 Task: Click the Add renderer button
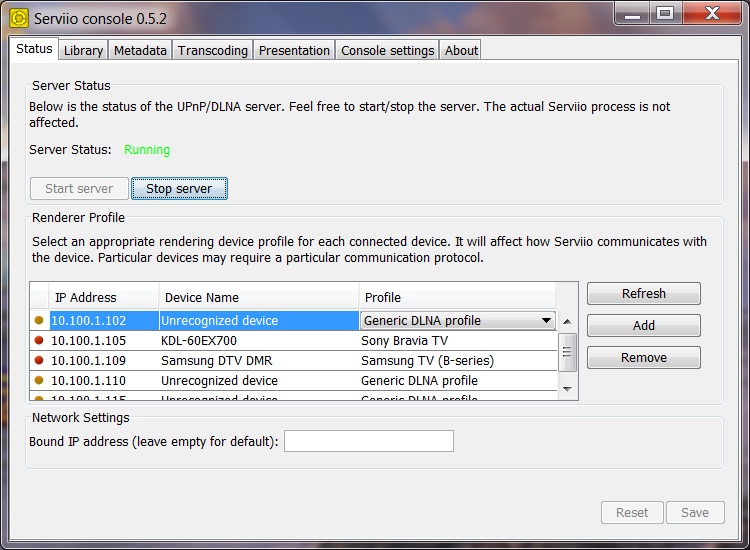coord(643,326)
